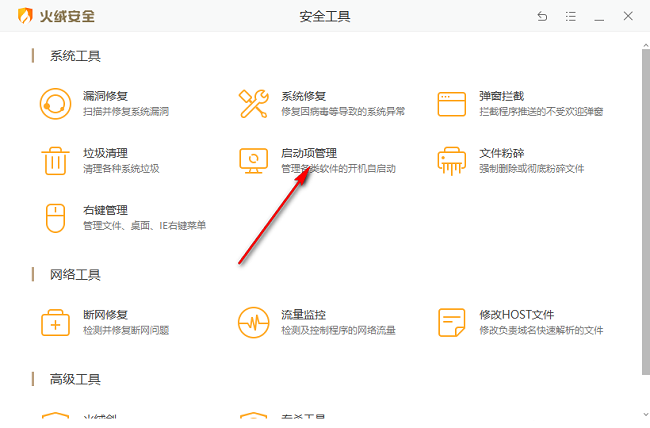Close the 安全工具 window

pyautogui.click(x=628, y=16)
